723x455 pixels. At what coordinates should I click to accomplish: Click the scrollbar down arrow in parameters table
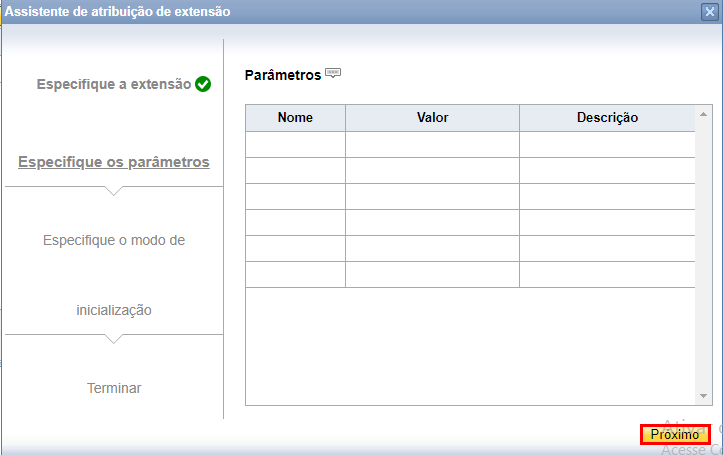703,396
